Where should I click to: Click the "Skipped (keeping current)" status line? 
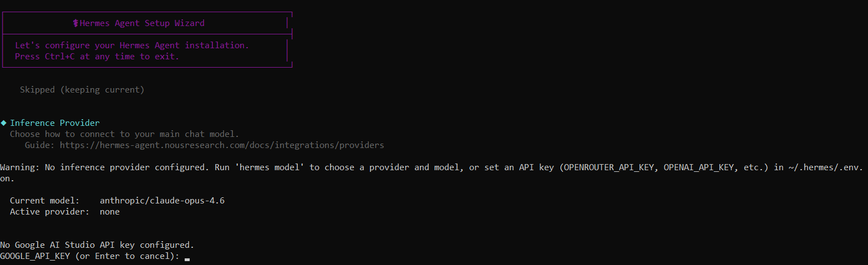pyautogui.click(x=82, y=90)
